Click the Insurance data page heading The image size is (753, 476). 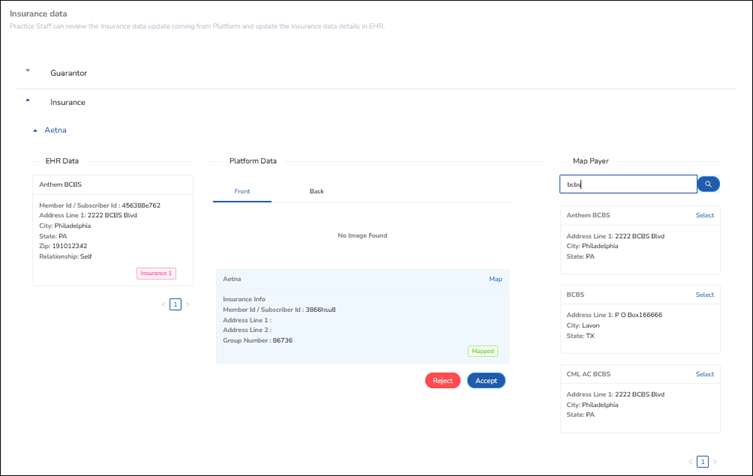point(38,14)
